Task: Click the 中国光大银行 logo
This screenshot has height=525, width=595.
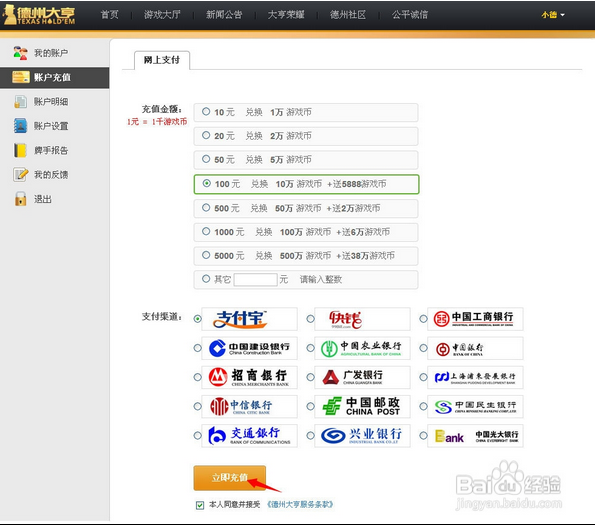Action: click(x=477, y=436)
